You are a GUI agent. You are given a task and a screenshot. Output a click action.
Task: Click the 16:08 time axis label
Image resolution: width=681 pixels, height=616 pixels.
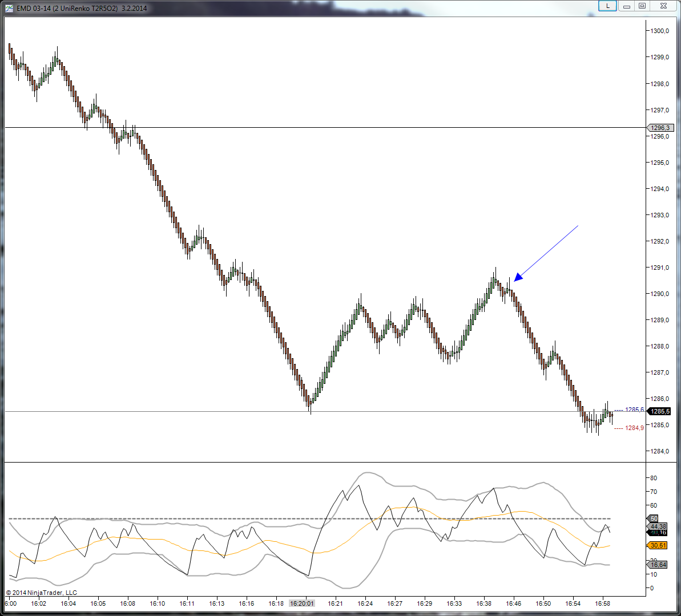point(128,603)
